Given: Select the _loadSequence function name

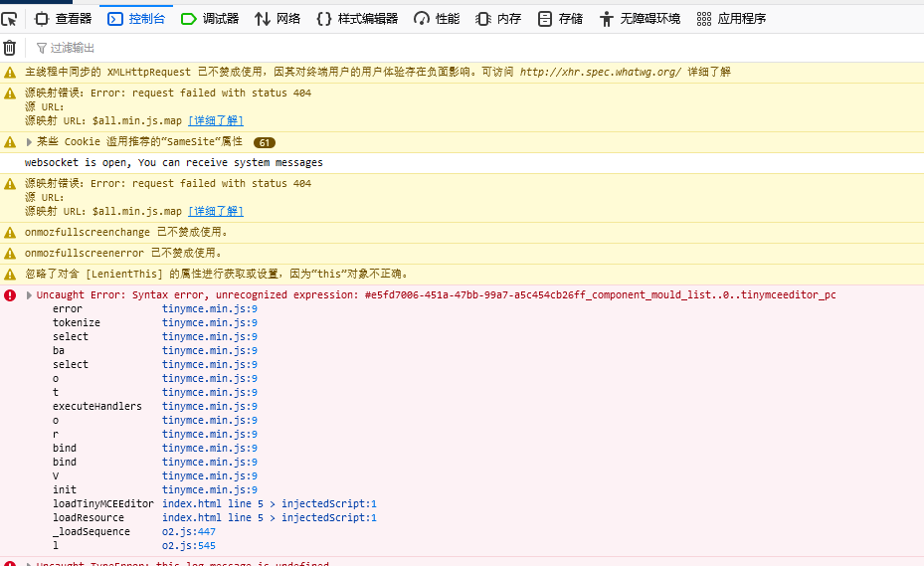Looking at the screenshot, I should [92, 532].
